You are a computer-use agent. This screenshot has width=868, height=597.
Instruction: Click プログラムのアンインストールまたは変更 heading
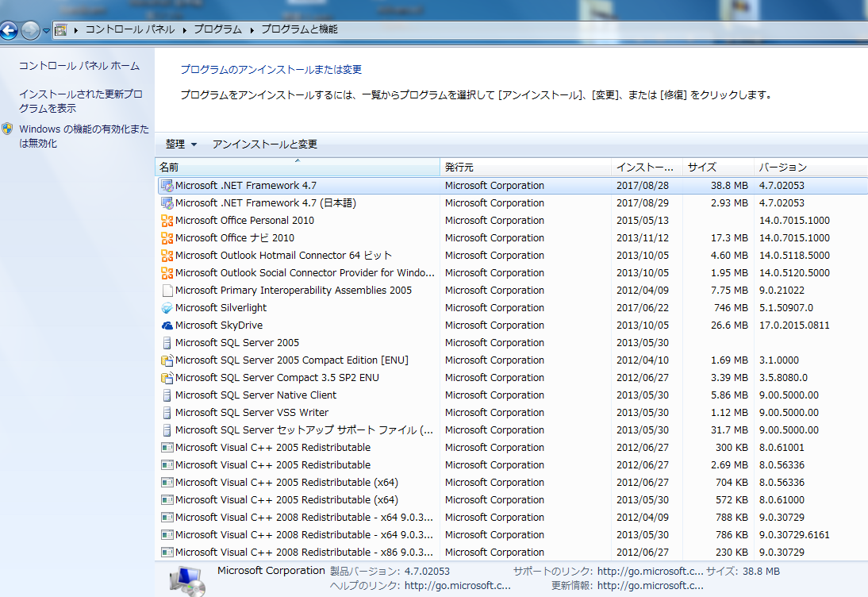[271, 70]
